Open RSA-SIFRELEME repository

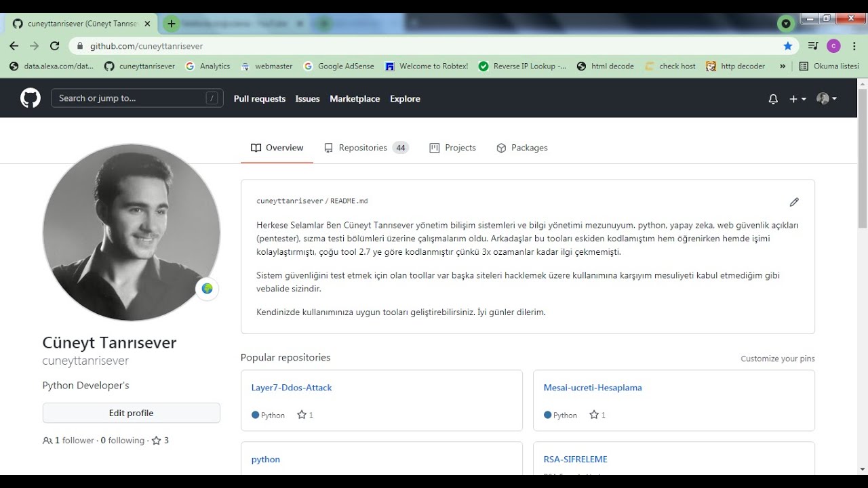576,460
